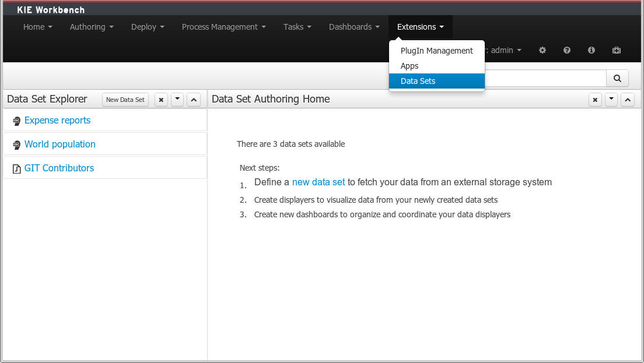Open the Data Set Explorer panel dropdown caret

(177, 99)
